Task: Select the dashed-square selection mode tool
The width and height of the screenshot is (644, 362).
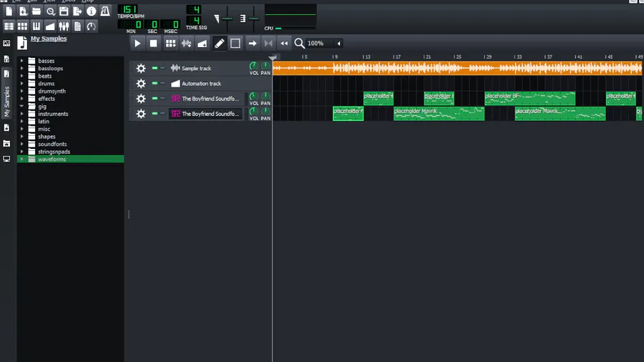Action: [x=235, y=43]
